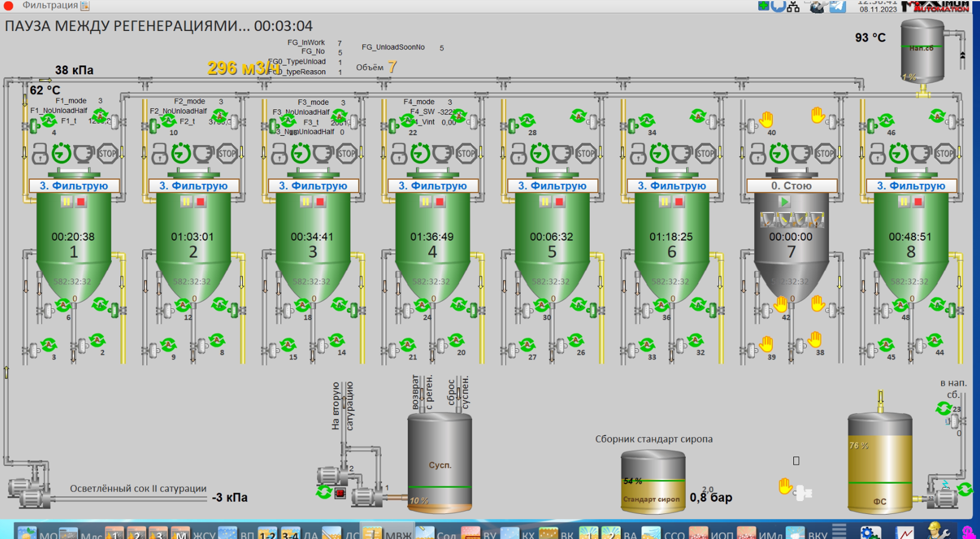This screenshot has width=980, height=539.
Task: Click the pink icon at bottom-right corner
Action: [x=969, y=532]
